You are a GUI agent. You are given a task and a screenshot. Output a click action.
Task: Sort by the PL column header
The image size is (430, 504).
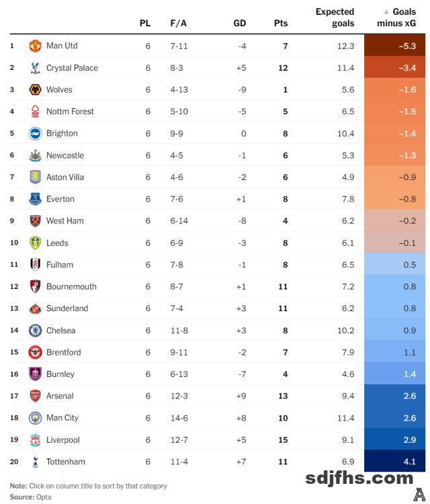pos(145,23)
